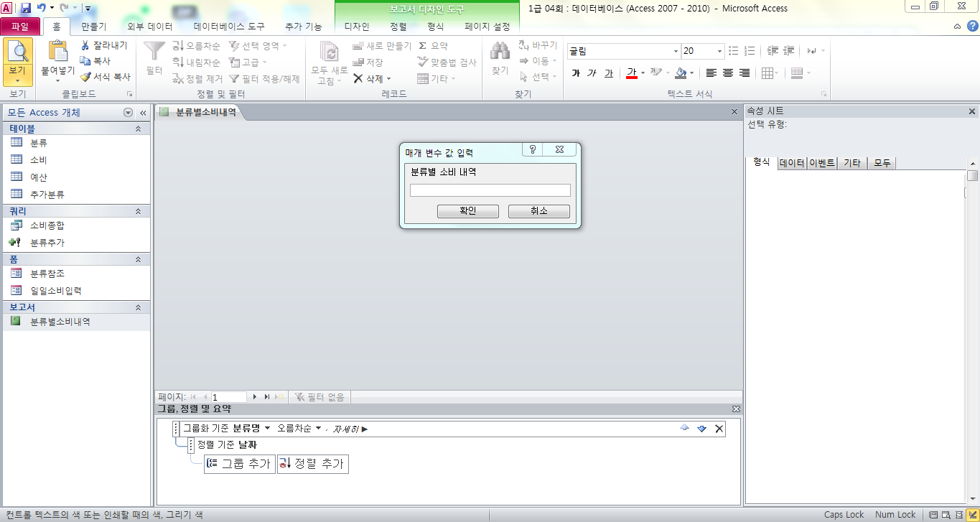Click Print Preview icon in status bar

pos(945,514)
